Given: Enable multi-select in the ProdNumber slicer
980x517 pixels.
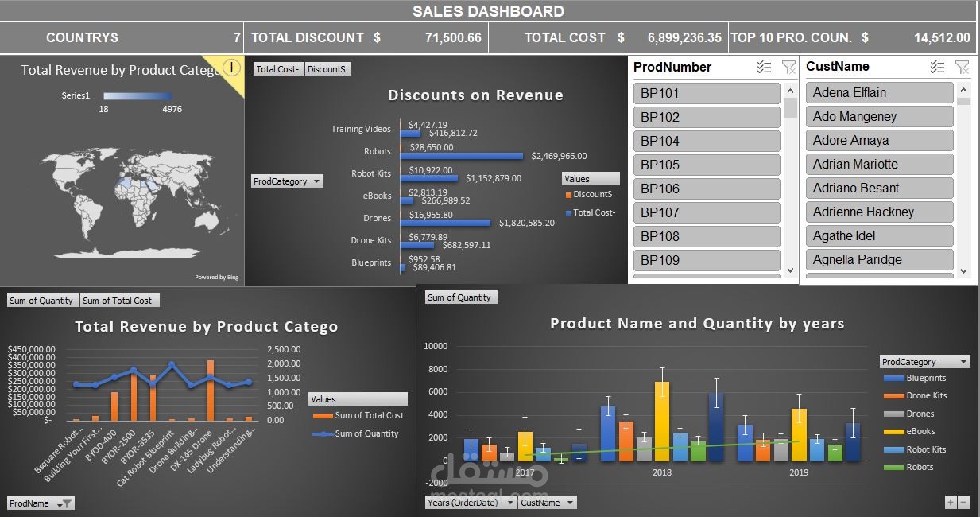Looking at the screenshot, I should (x=765, y=67).
